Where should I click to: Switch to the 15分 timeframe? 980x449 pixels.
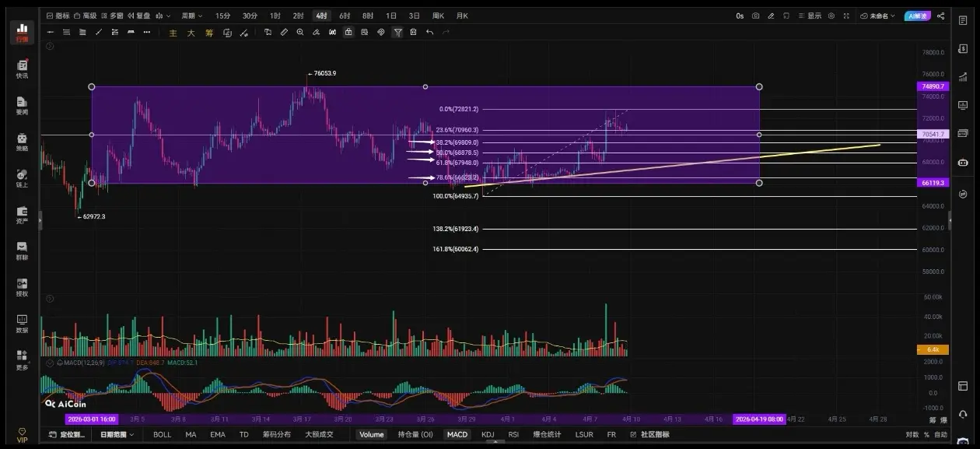[x=222, y=16]
